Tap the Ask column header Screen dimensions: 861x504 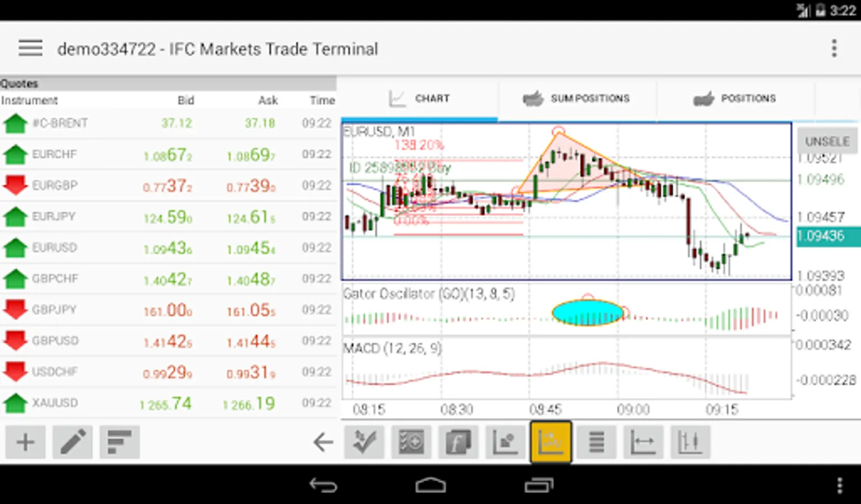tap(268, 100)
